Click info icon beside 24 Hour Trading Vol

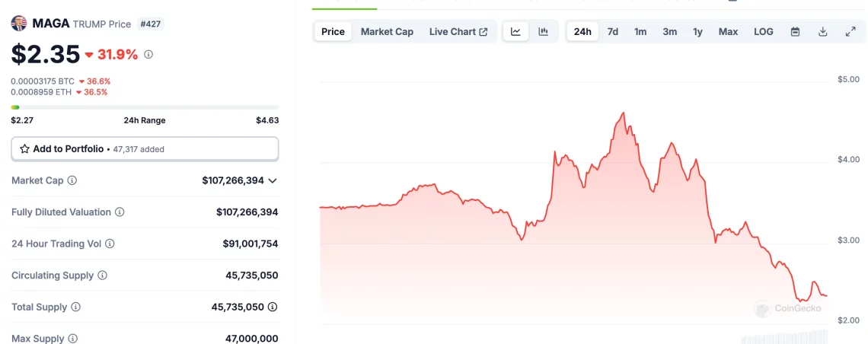click(x=110, y=244)
